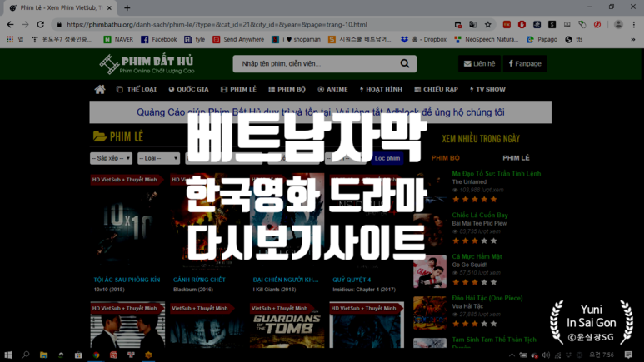The height and width of the screenshot is (362, 644).
Task: Bookmark this page with the star icon
Action: (488, 25)
